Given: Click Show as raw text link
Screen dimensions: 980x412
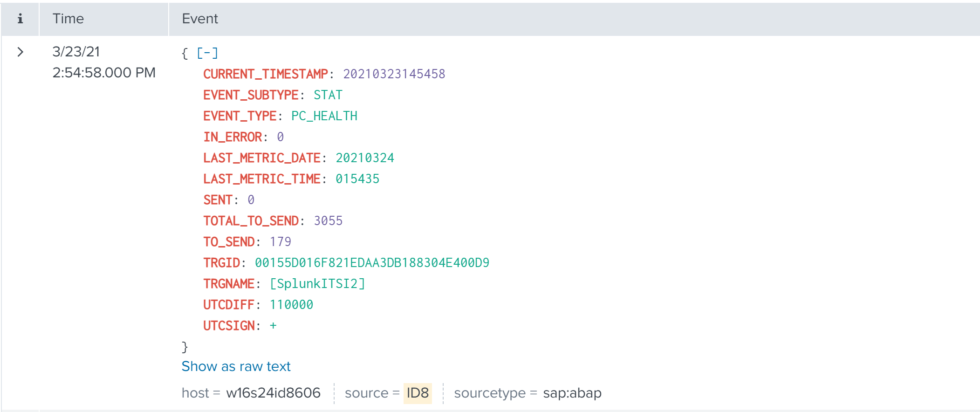Looking at the screenshot, I should (236, 366).
